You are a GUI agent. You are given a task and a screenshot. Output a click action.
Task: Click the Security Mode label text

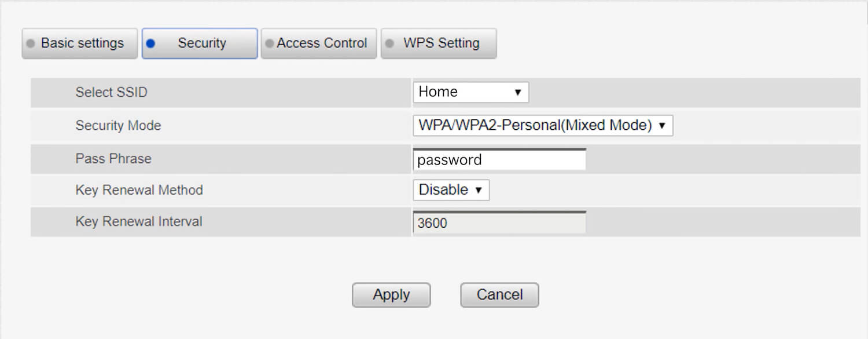point(118,126)
